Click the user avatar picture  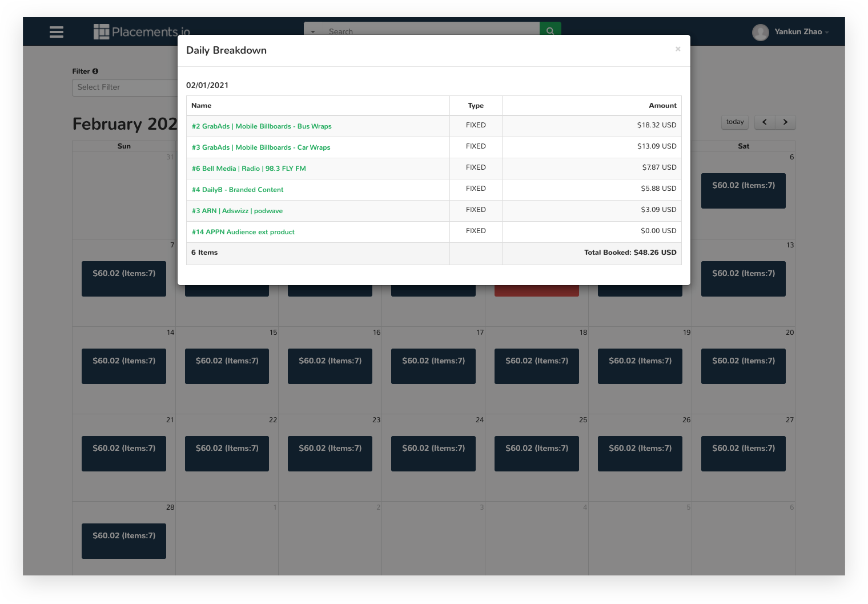(x=760, y=32)
